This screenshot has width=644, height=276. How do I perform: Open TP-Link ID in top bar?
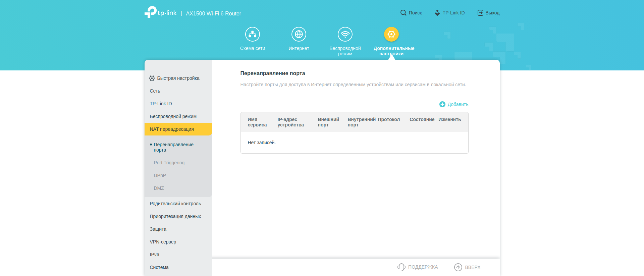coord(449,13)
